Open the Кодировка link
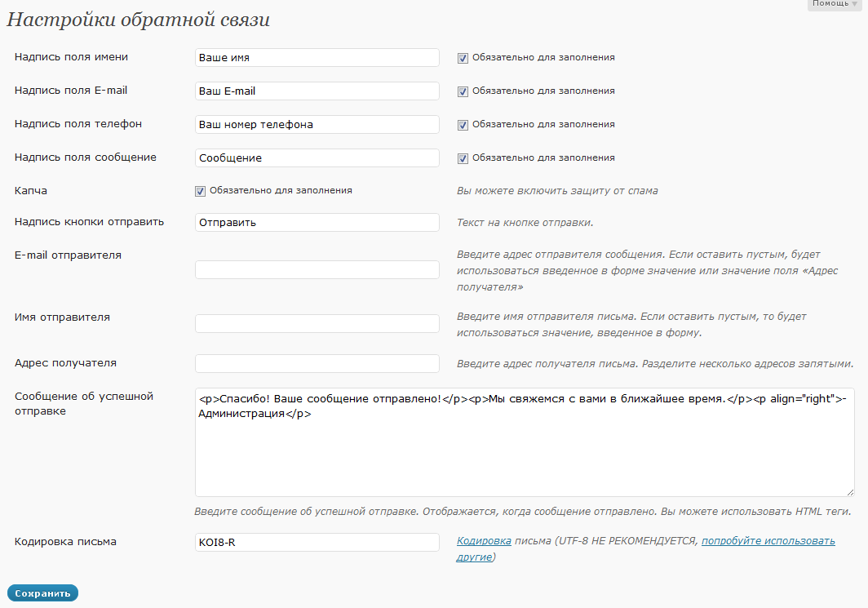 coord(484,541)
